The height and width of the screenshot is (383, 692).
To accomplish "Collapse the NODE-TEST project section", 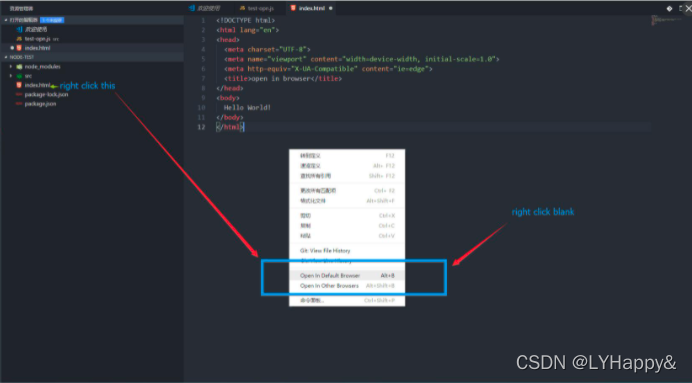I will point(92,57).
